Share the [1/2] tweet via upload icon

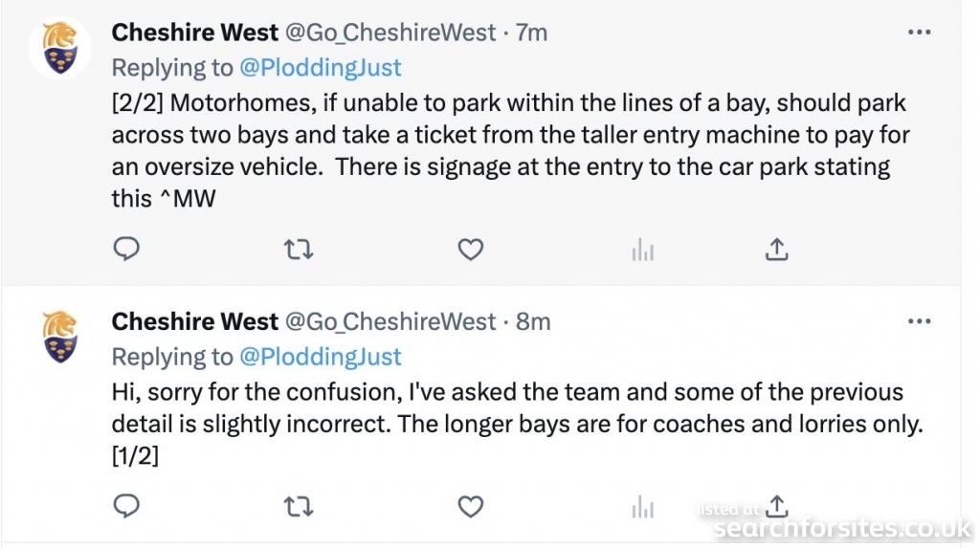coord(776,506)
